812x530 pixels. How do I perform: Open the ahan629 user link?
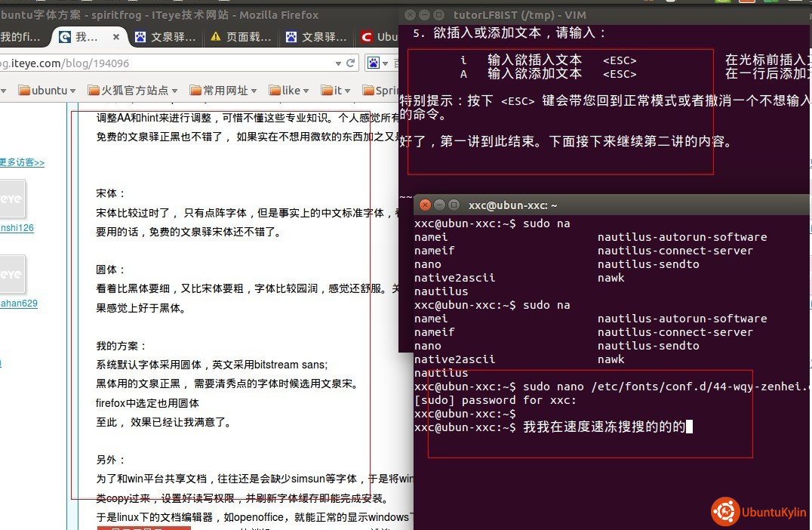18,304
